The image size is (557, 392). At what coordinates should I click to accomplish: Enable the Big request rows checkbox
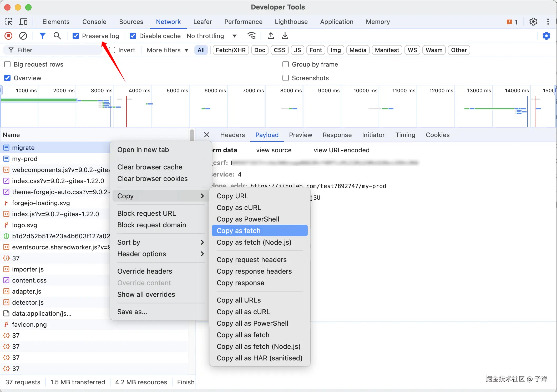pyautogui.click(x=7, y=64)
